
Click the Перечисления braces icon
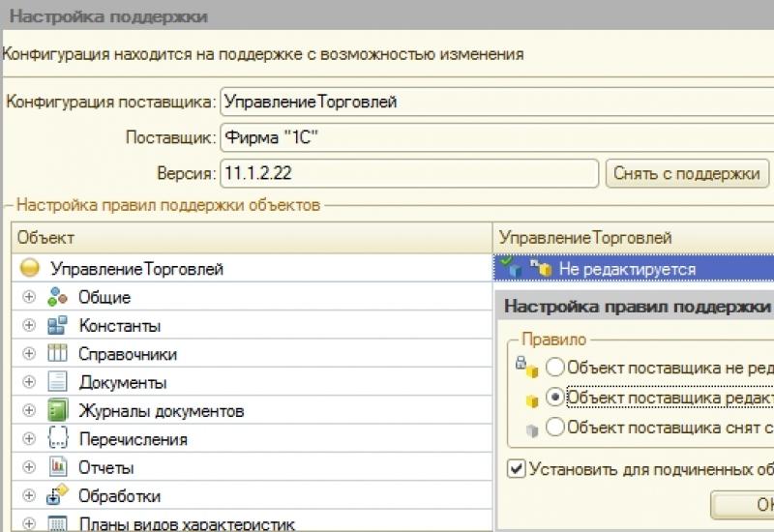(58, 438)
